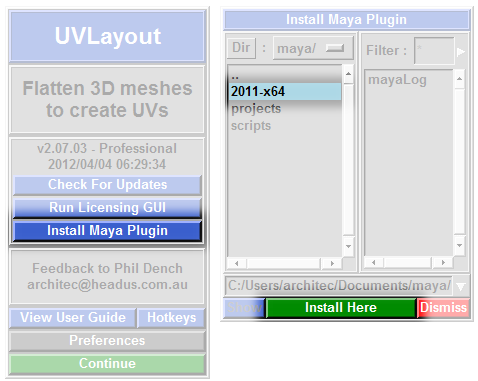Click file list scroll down arrow
The width and height of the screenshot is (478, 381).
[x=459, y=246]
